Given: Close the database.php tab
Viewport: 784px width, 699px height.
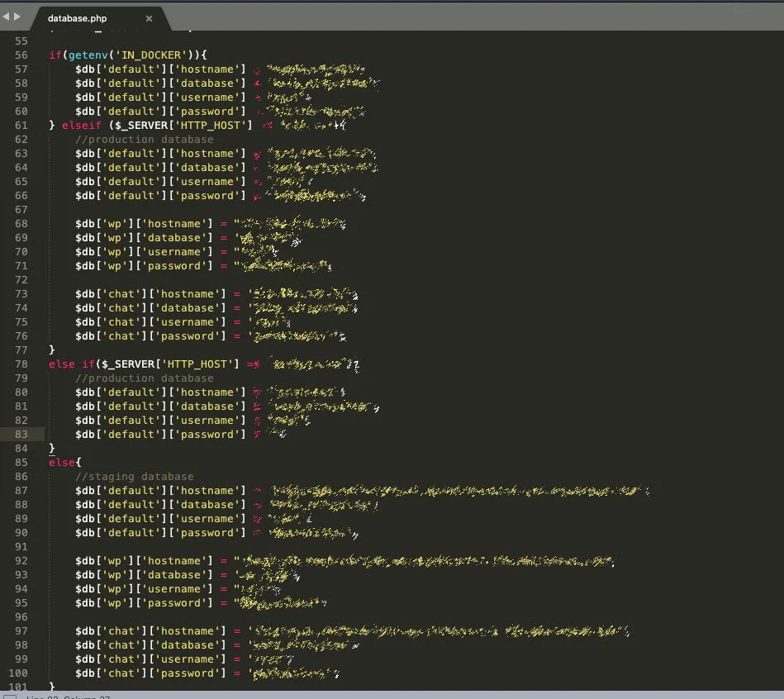Looking at the screenshot, I should tap(149, 18).
